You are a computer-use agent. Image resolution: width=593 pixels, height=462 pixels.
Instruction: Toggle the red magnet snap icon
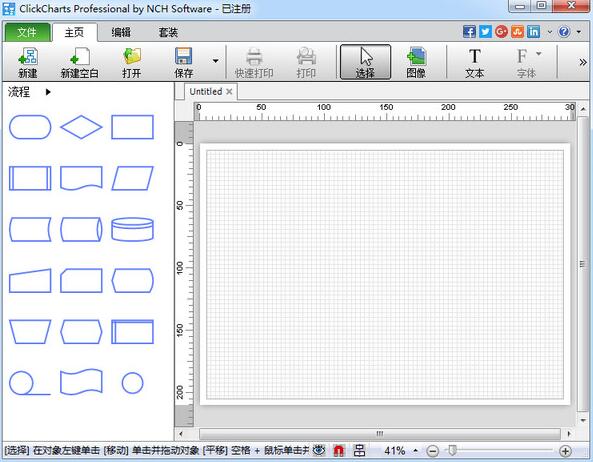(339, 450)
